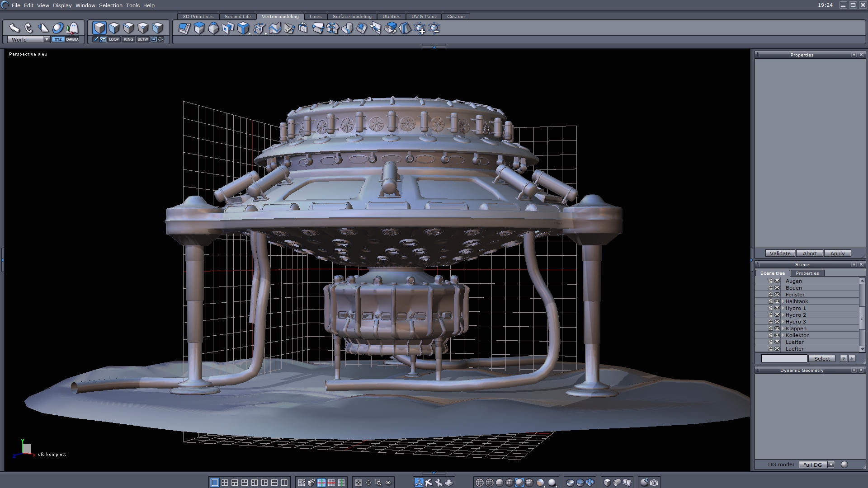The width and height of the screenshot is (868, 488).
Task: Expand the Kollektor tree node
Action: (x=783, y=335)
